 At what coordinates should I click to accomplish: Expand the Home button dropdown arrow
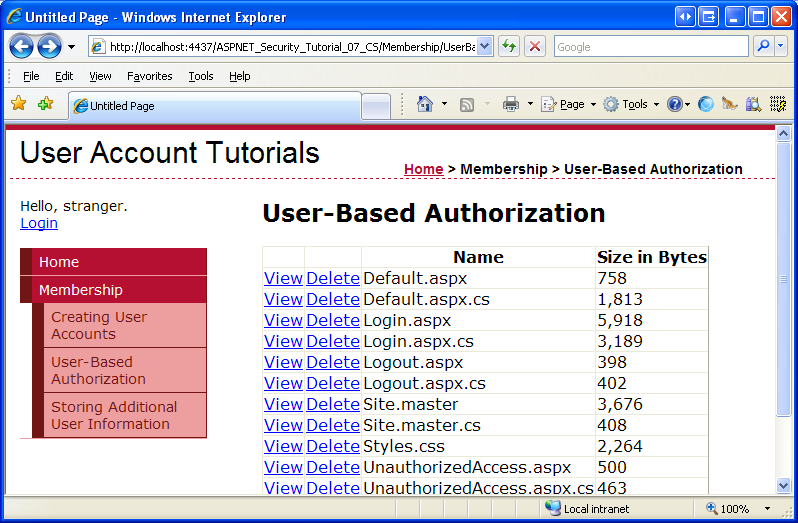(x=444, y=104)
